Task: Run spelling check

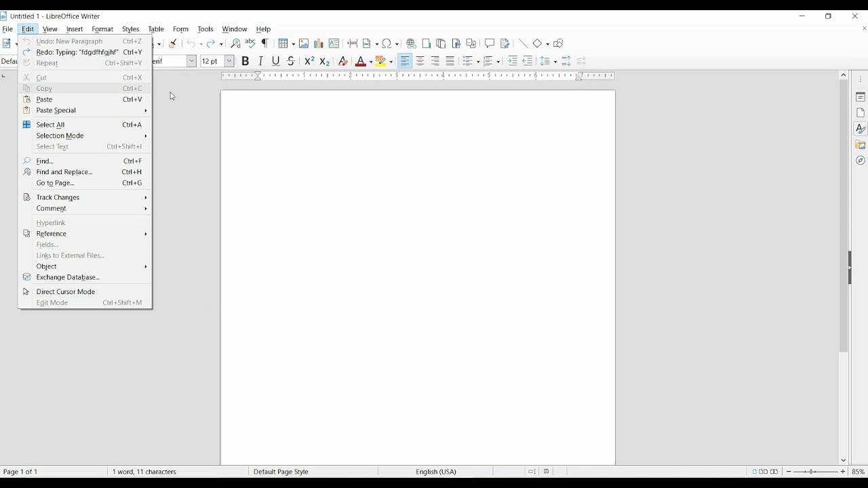Action: pos(250,43)
